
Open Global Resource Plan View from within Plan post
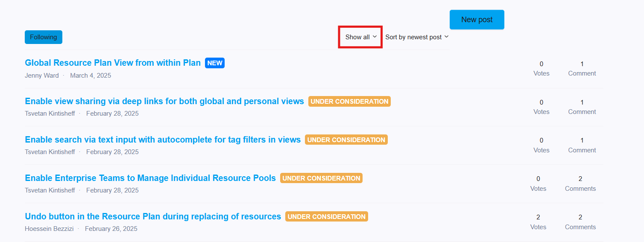point(113,63)
